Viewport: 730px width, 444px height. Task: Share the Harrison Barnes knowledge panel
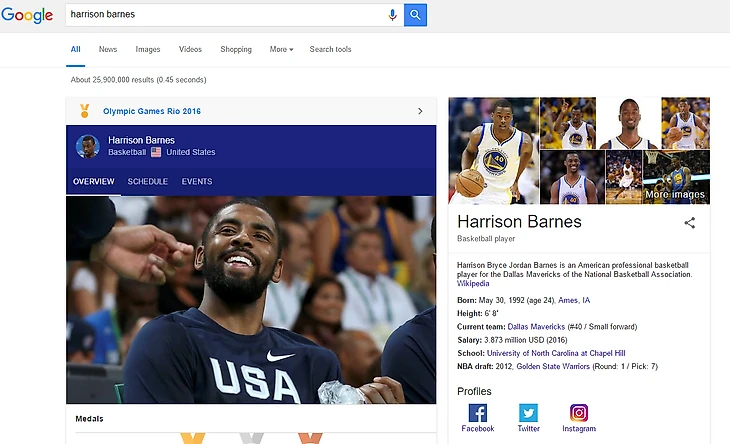[689, 223]
